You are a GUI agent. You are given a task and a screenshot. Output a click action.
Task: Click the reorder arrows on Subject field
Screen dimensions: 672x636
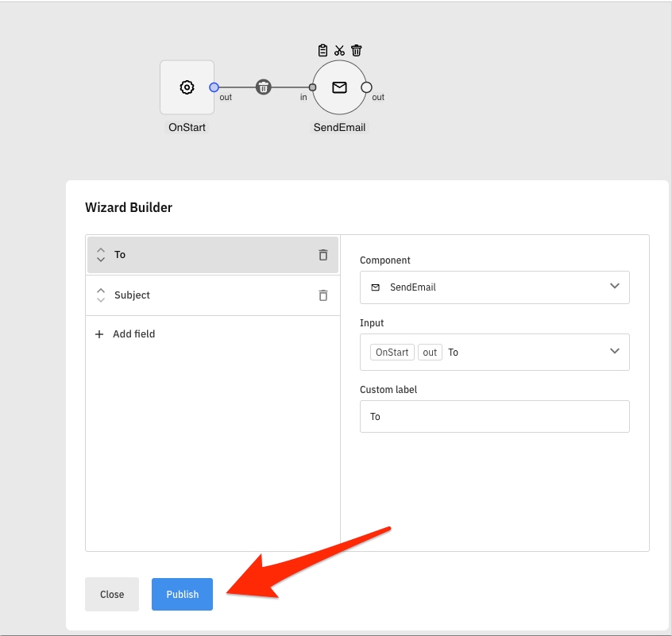(x=101, y=295)
